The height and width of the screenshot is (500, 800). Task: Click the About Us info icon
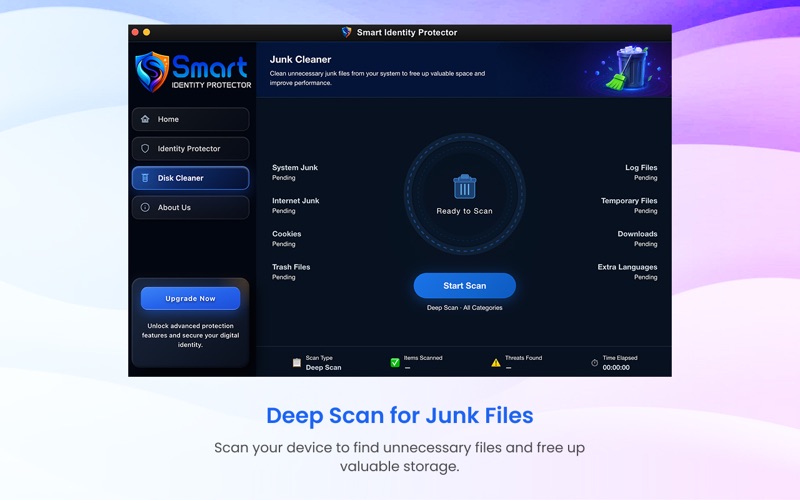click(x=145, y=208)
